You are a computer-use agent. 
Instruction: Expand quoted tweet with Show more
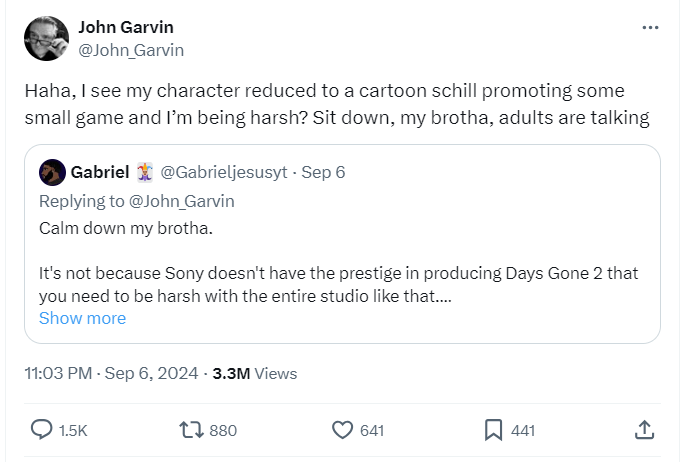click(x=82, y=318)
